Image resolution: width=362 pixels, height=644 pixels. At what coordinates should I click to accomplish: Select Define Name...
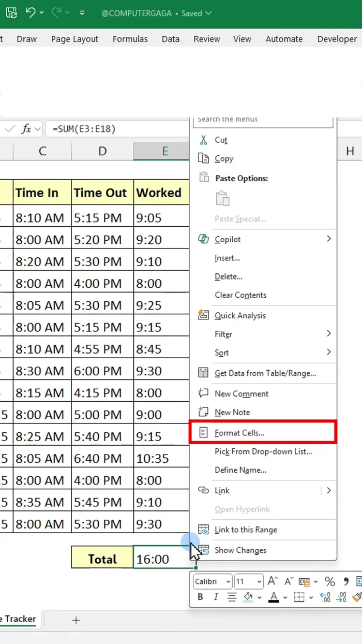[263, 470]
